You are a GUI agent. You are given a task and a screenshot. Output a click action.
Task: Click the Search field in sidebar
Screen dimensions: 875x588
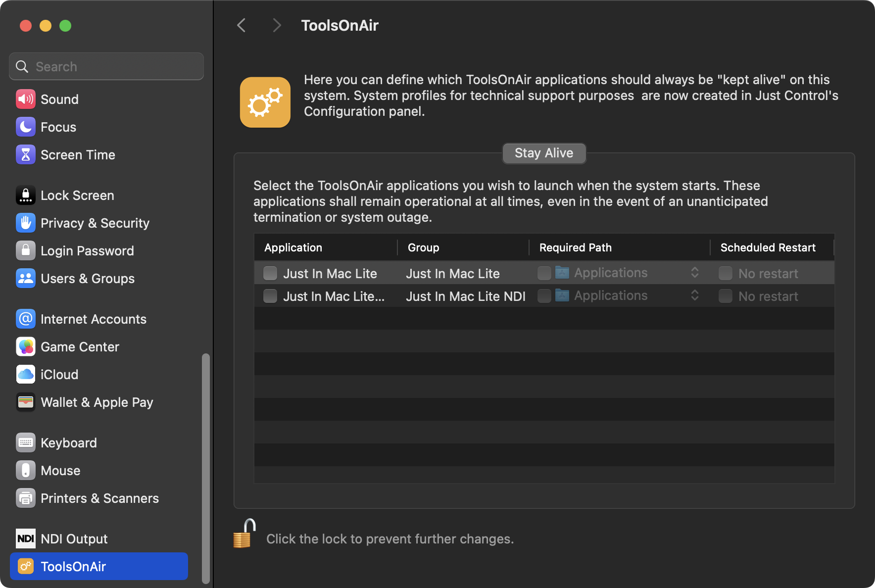click(x=106, y=66)
